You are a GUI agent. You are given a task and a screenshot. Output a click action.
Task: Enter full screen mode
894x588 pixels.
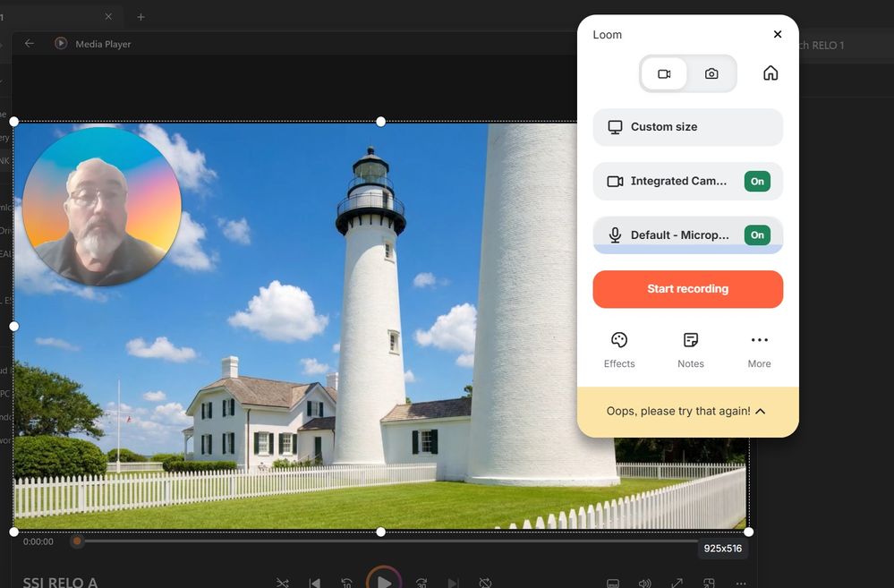[677, 583]
